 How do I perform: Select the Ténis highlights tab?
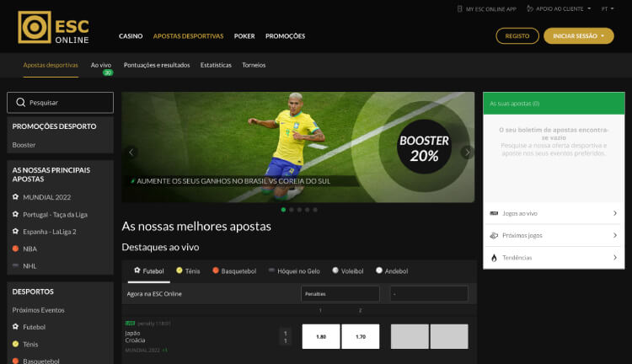[188, 270]
